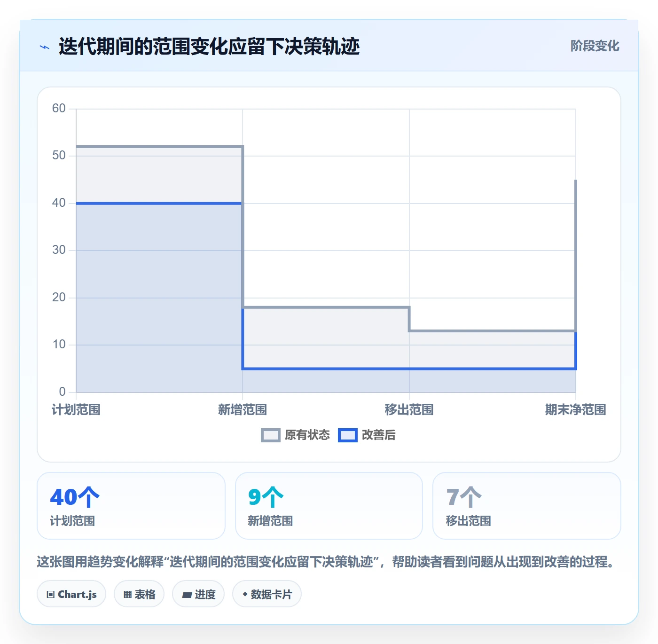The width and height of the screenshot is (658, 644).
Task: Click the 移出范围 x-axis label
Action: [409, 410]
